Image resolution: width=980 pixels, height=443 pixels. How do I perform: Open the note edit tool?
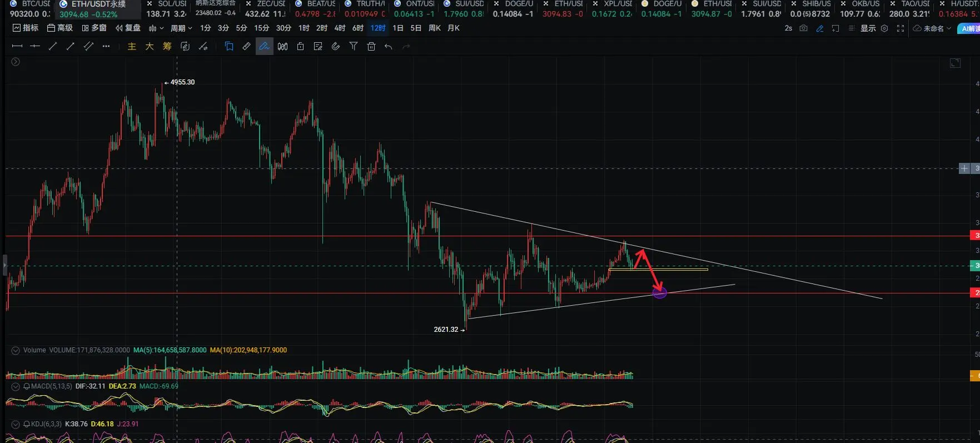coord(318,47)
